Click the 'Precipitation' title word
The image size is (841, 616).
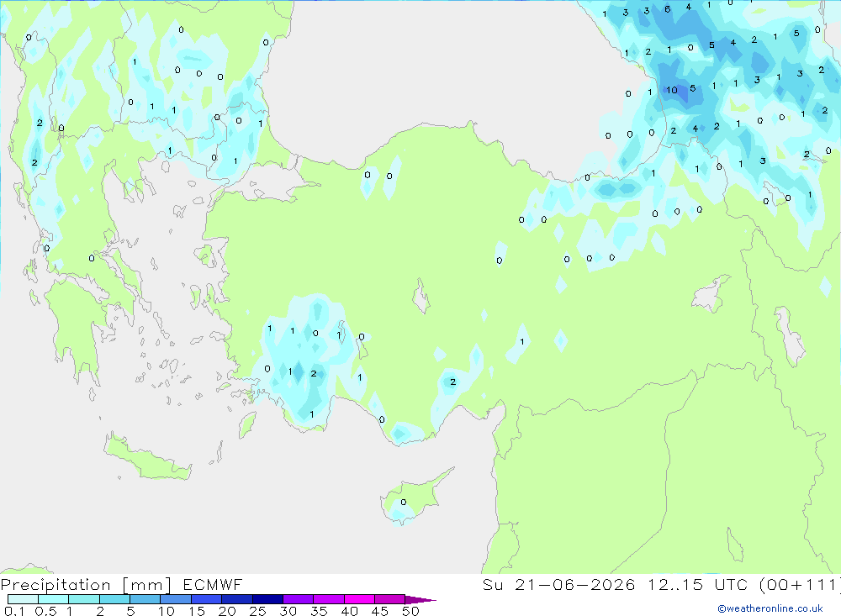(x=56, y=585)
